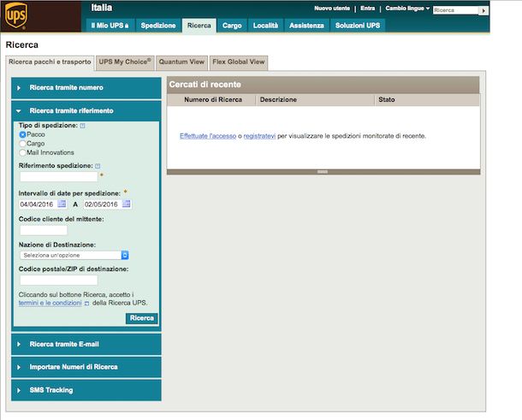Expand Importare Numeri di Ricerca section
Image resolution: width=522 pixels, height=420 pixels.
(86, 367)
